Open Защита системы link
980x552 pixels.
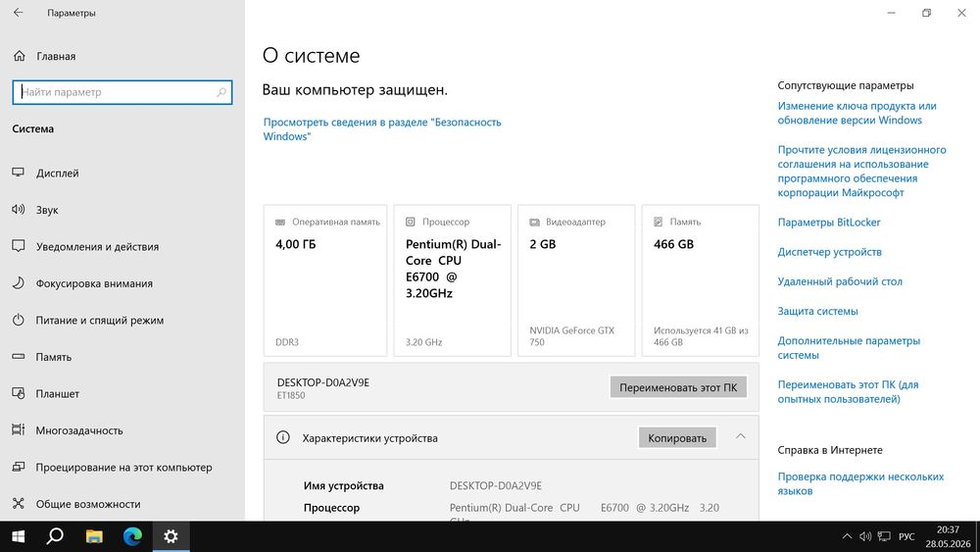coord(817,312)
